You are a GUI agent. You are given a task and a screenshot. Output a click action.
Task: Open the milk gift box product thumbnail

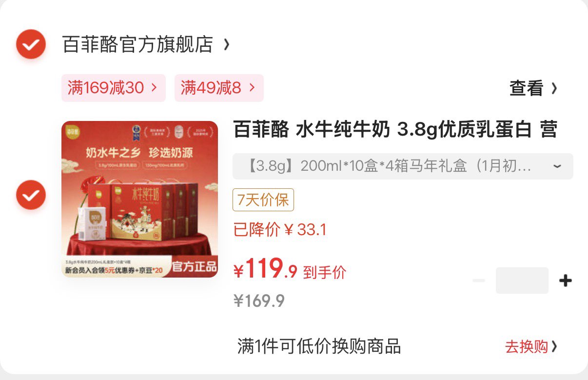click(139, 199)
